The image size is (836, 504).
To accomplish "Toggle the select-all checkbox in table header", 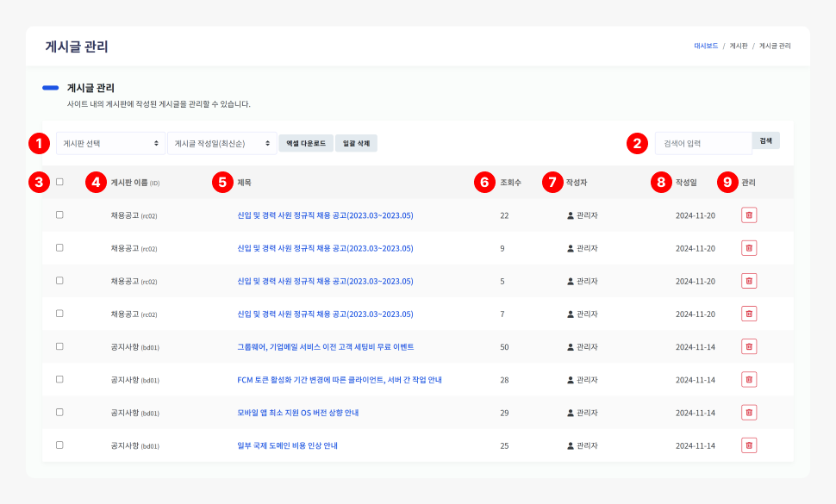I will (x=59, y=182).
